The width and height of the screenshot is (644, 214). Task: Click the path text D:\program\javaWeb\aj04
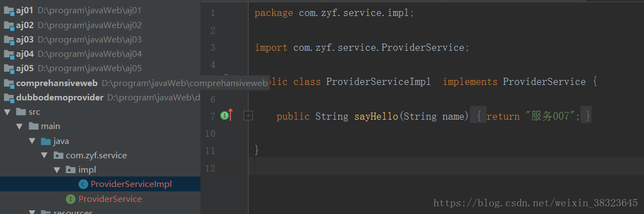coord(89,54)
